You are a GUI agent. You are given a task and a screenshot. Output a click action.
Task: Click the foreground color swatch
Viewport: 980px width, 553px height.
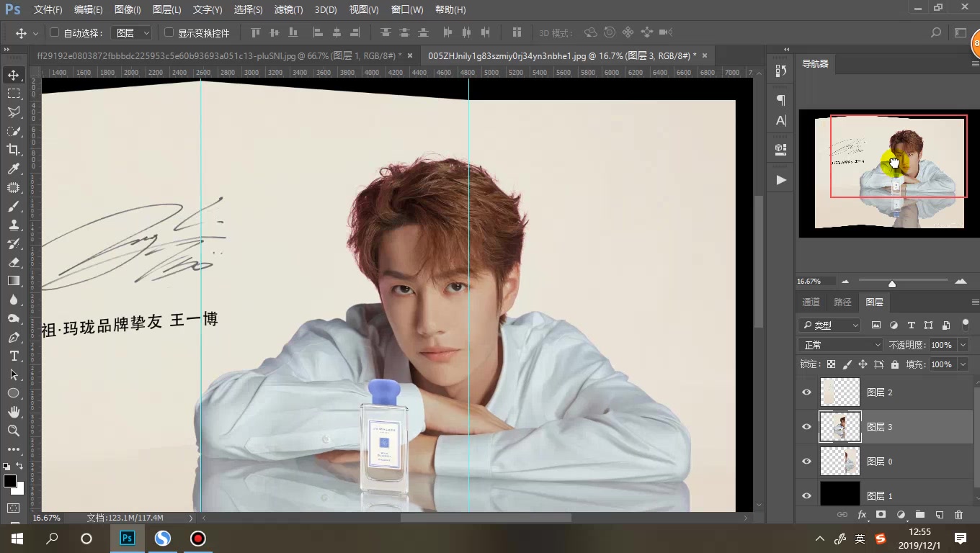coord(10,481)
